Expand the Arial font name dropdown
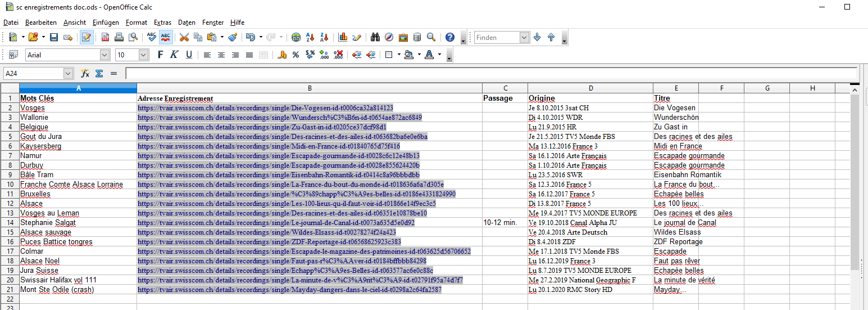The image size is (868, 310). (104, 55)
